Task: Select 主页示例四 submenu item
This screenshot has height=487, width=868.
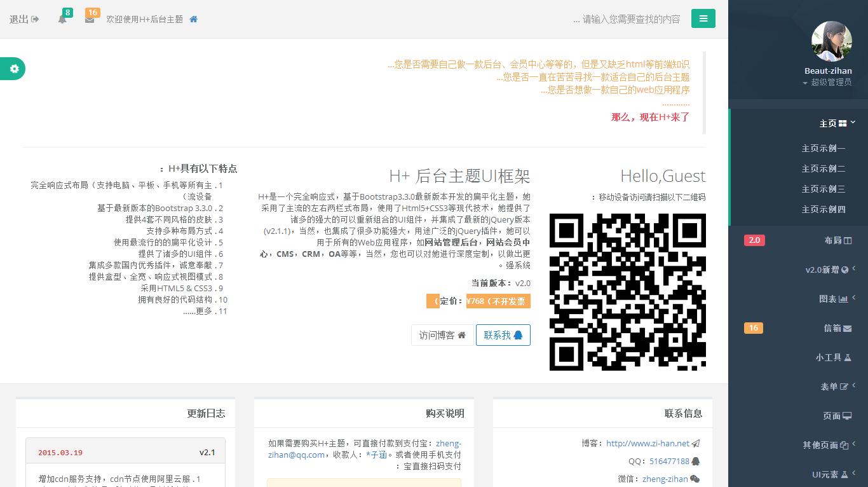Action: pyautogui.click(x=823, y=209)
